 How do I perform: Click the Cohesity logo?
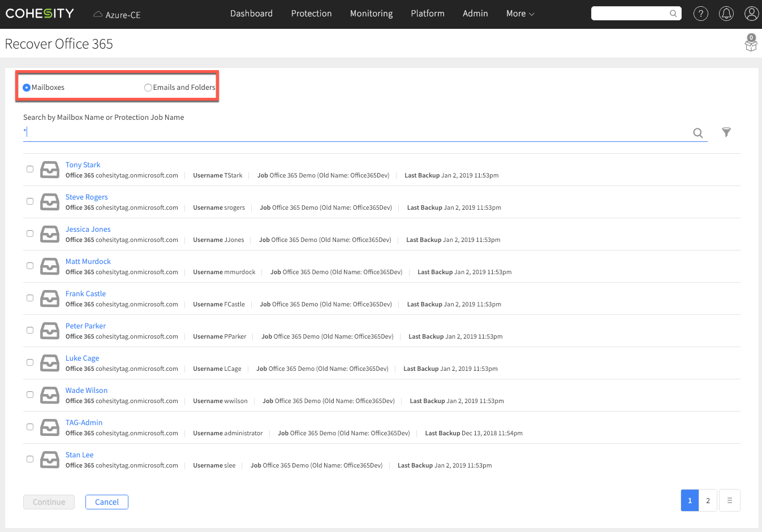pos(40,14)
